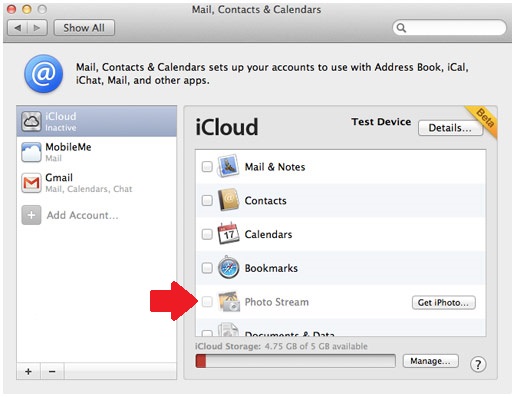
Task: Click the Get iPhoto... button
Action: point(443,303)
